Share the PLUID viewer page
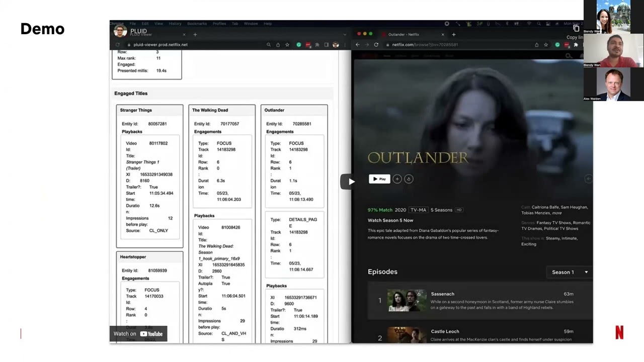Screen dimensions: 644x362 [x=278, y=45]
